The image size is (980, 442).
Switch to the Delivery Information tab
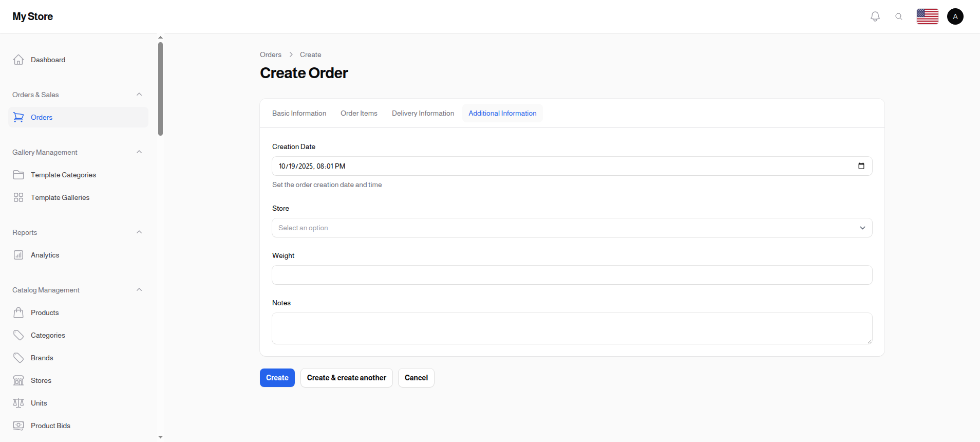[x=423, y=113]
